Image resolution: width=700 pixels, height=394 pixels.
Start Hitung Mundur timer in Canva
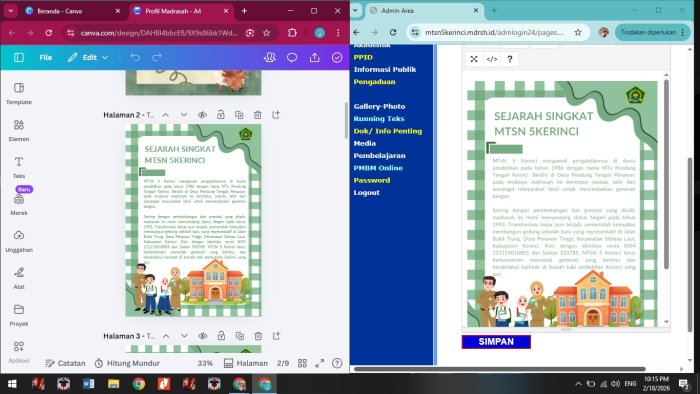click(127, 363)
